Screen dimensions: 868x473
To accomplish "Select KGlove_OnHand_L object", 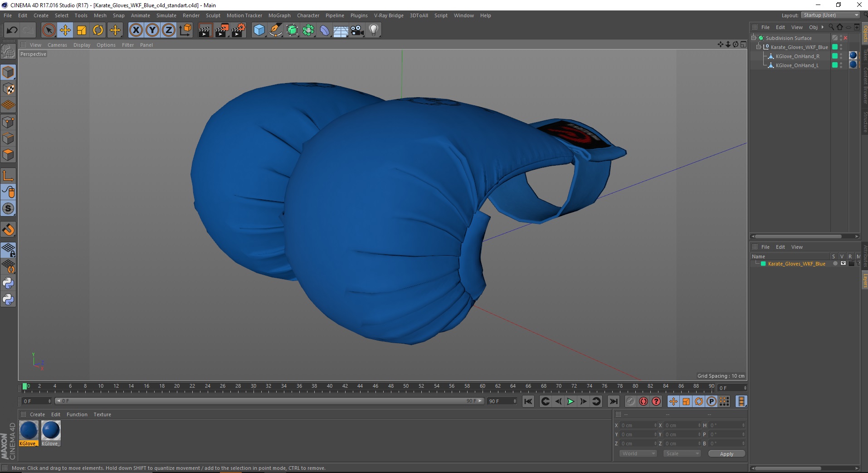I will [797, 65].
